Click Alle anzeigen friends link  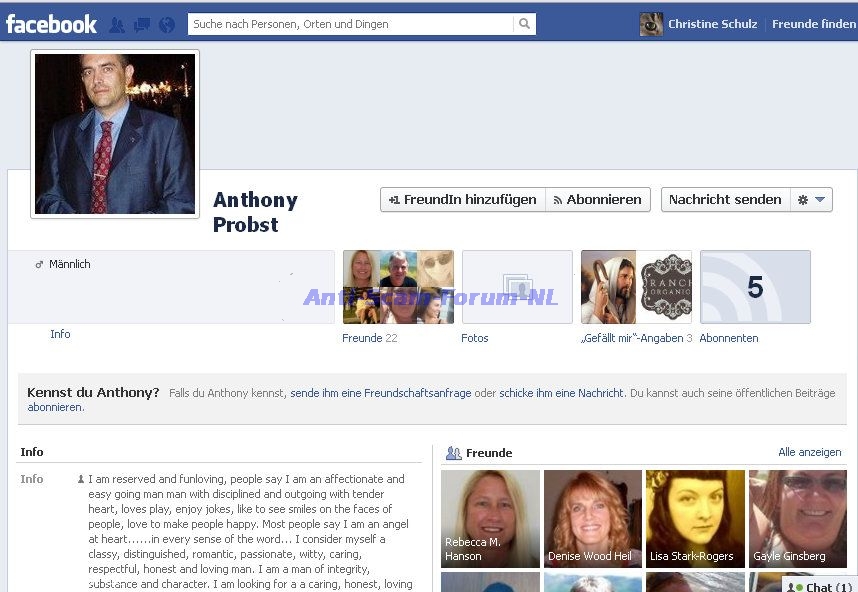tap(809, 453)
